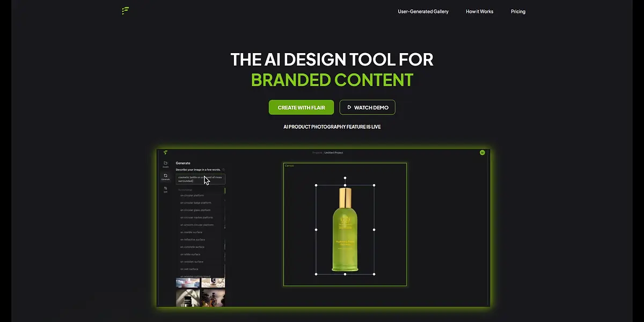This screenshot has height=322, width=644.
Task: Open the Edit sliders icon in sidebar
Action: (x=165, y=189)
